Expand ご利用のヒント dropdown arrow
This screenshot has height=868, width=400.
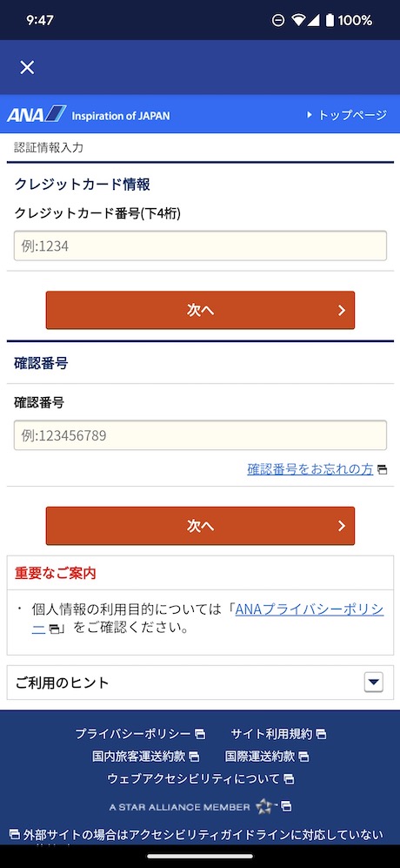click(374, 683)
